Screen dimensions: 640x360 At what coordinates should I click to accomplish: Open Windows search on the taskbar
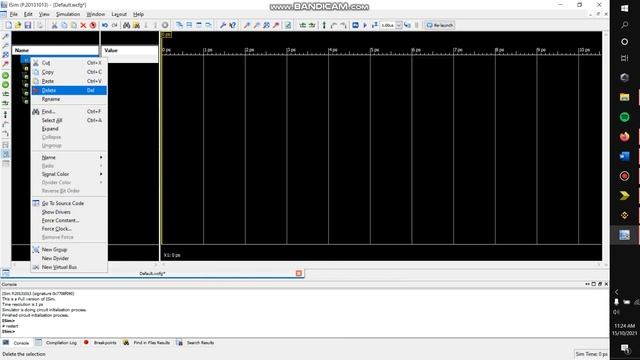[x=624, y=25]
